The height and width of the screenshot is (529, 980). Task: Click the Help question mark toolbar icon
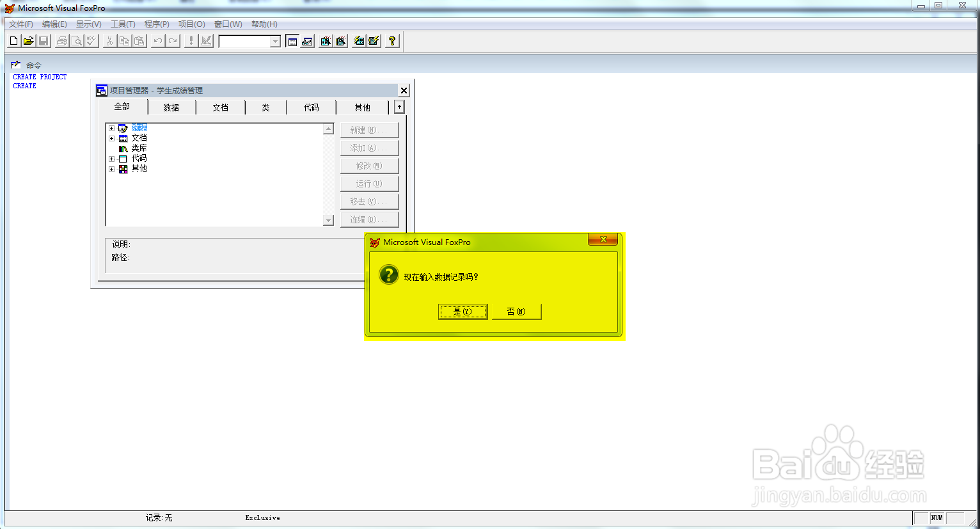(x=392, y=41)
